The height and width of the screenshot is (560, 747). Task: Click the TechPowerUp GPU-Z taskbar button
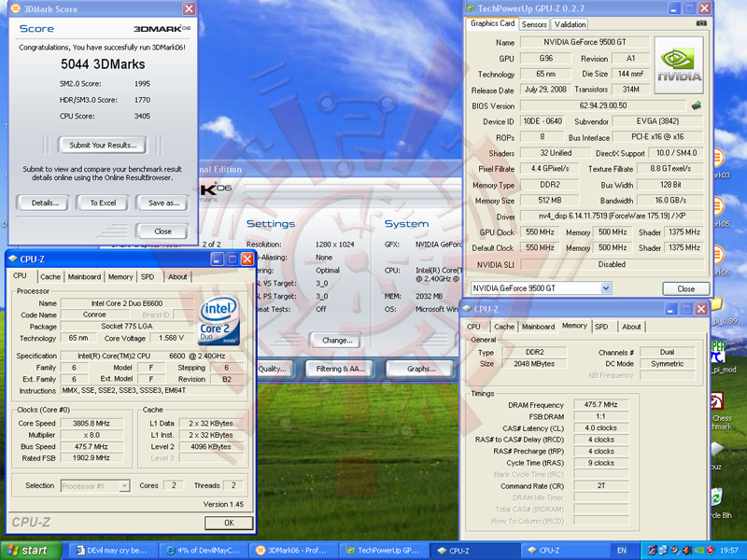pos(384,551)
